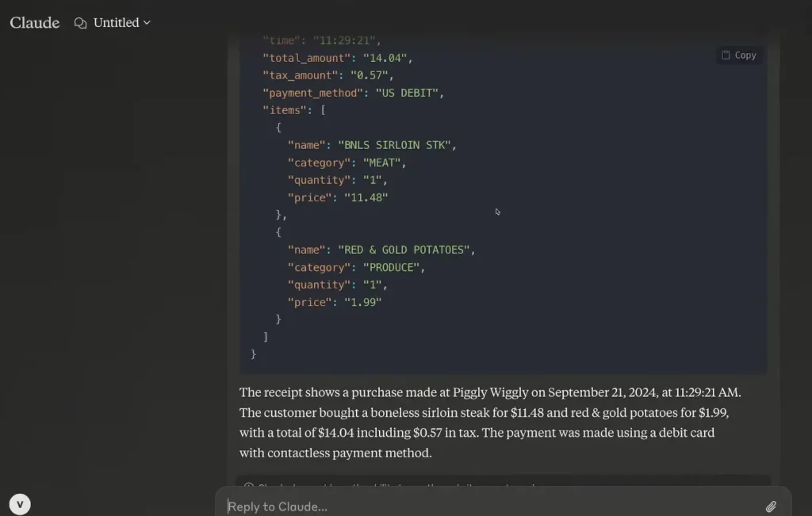
Task: Copy the JSON code block
Action: point(739,55)
